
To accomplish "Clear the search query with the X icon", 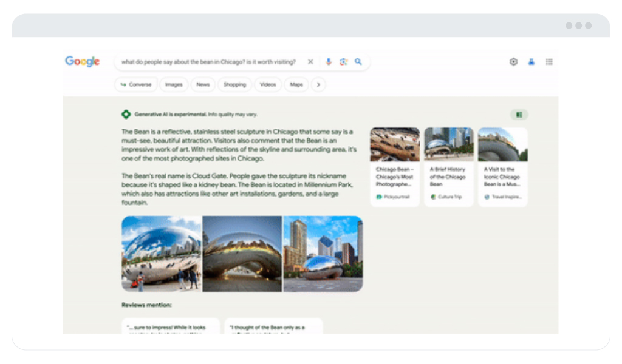I will (310, 62).
